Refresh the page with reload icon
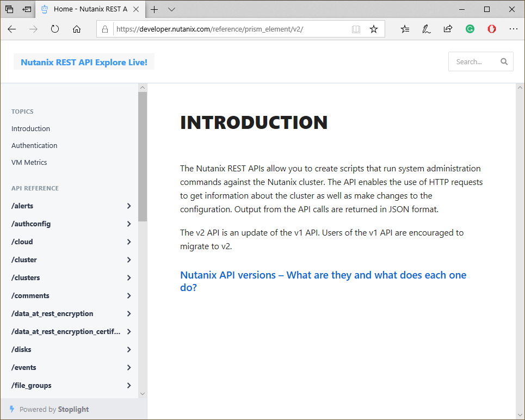525x420 pixels. (55, 29)
